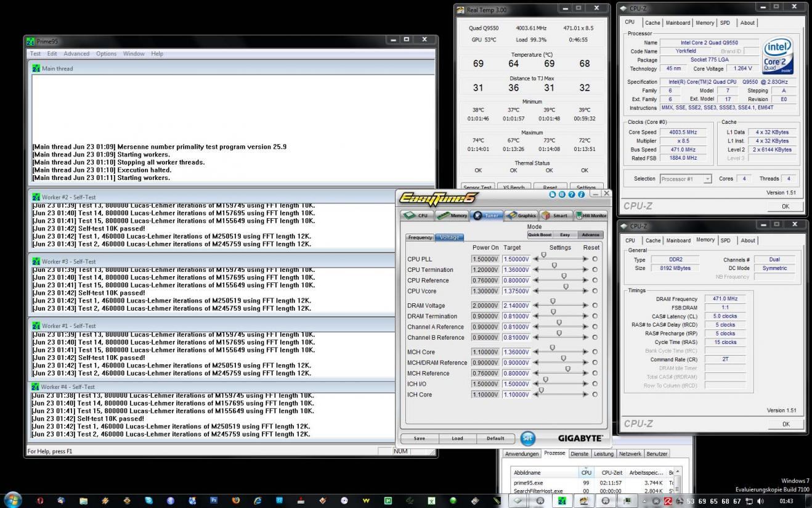Screen dimensions: 812x508
Task: Select CPU Vcore reset radio button
Action: [x=595, y=291]
